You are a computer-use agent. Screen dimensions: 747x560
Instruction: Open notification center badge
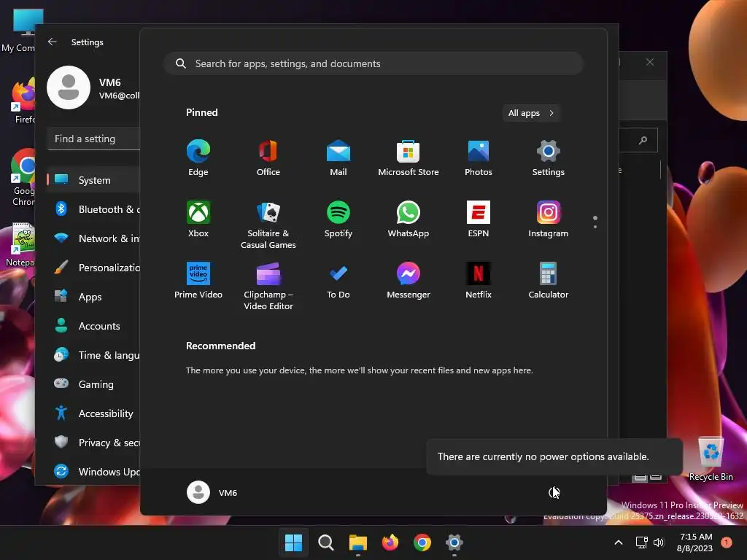coord(727,542)
